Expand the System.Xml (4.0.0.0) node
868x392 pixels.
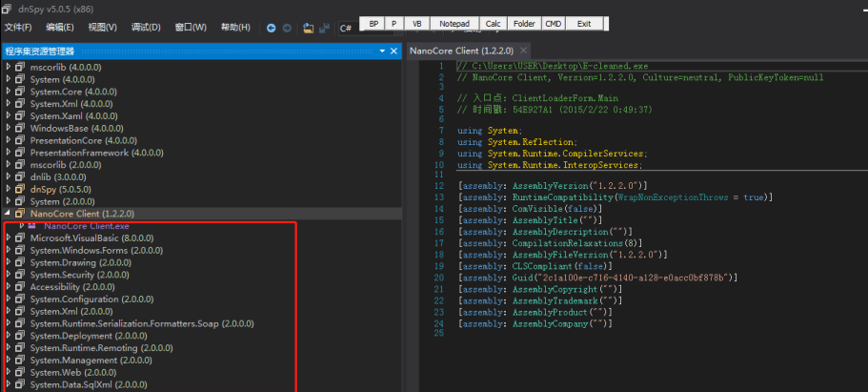[9, 104]
